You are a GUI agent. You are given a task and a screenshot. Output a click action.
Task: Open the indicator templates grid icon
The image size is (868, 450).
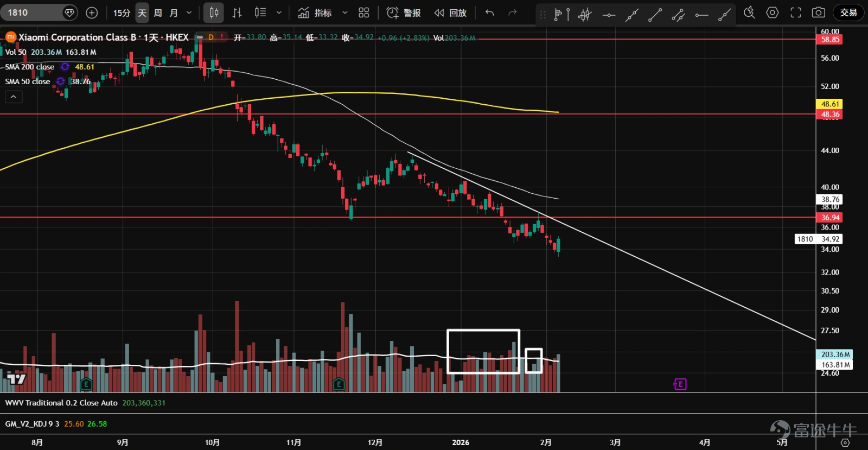click(364, 12)
